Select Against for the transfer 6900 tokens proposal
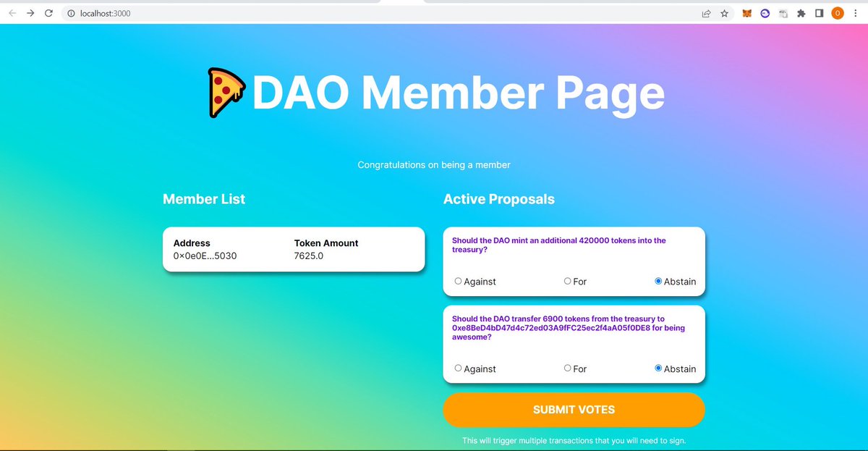Viewport: 868px width, 451px height. 458,368
